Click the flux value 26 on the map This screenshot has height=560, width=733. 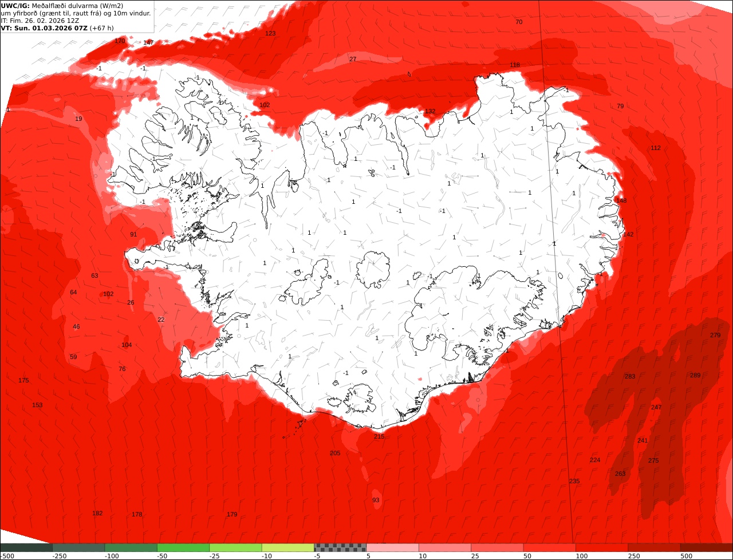tap(131, 303)
